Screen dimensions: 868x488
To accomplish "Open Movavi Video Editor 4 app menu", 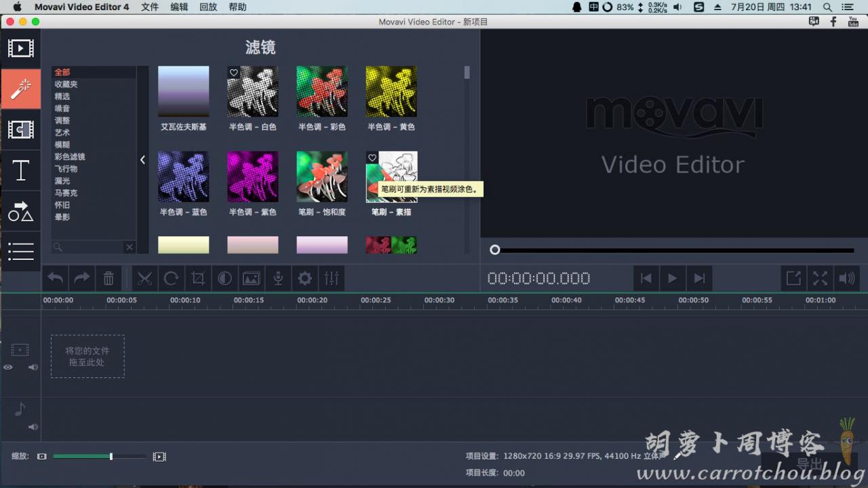I will 82,7.
